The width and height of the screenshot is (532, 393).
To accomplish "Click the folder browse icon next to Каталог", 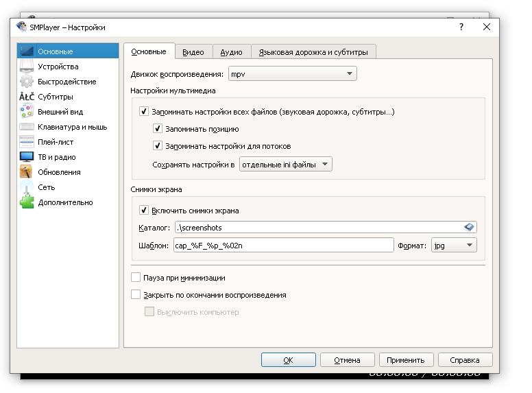I will [x=470, y=227].
